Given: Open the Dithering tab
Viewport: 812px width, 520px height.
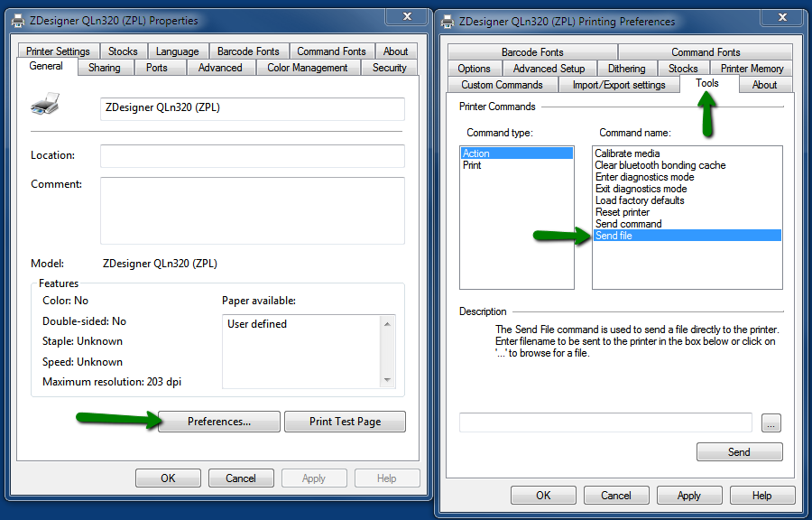Looking at the screenshot, I should pyautogui.click(x=627, y=68).
